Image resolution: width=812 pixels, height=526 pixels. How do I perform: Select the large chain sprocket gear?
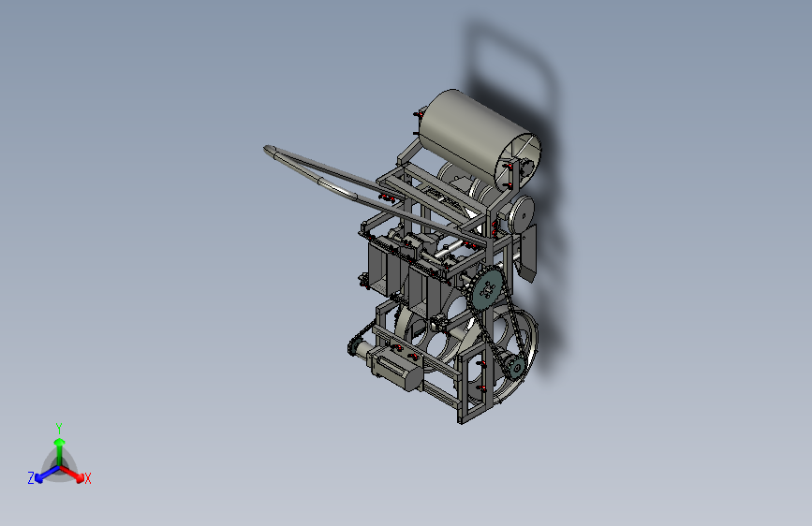[487, 290]
